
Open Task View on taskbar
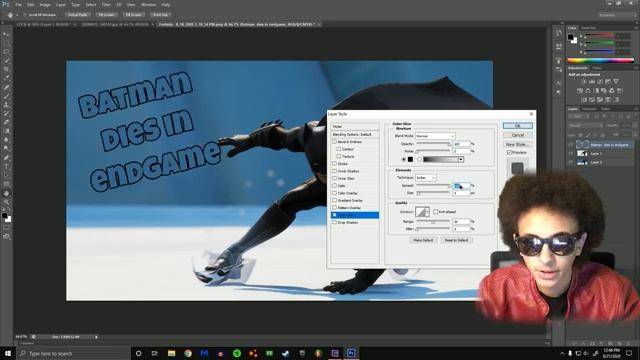coord(155,353)
